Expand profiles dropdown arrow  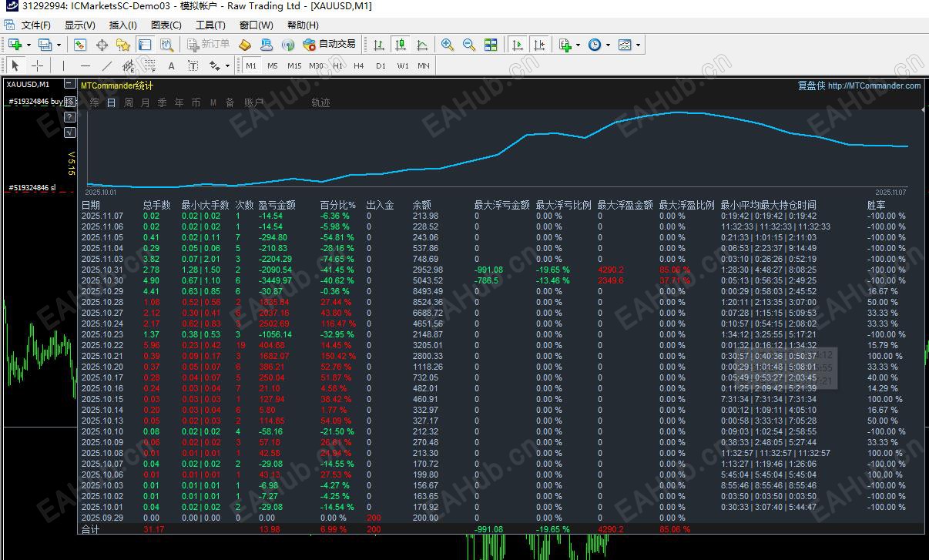(x=59, y=45)
